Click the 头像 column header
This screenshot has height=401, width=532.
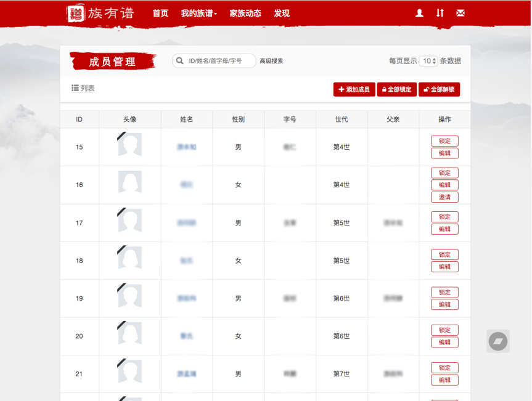click(129, 119)
